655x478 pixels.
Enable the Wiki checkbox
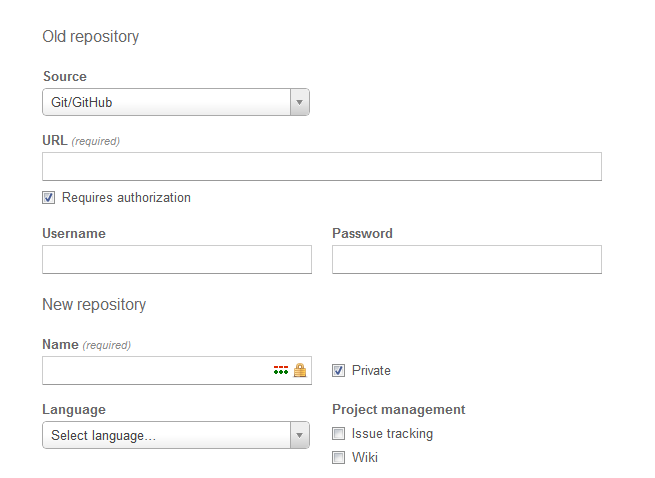(338, 458)
